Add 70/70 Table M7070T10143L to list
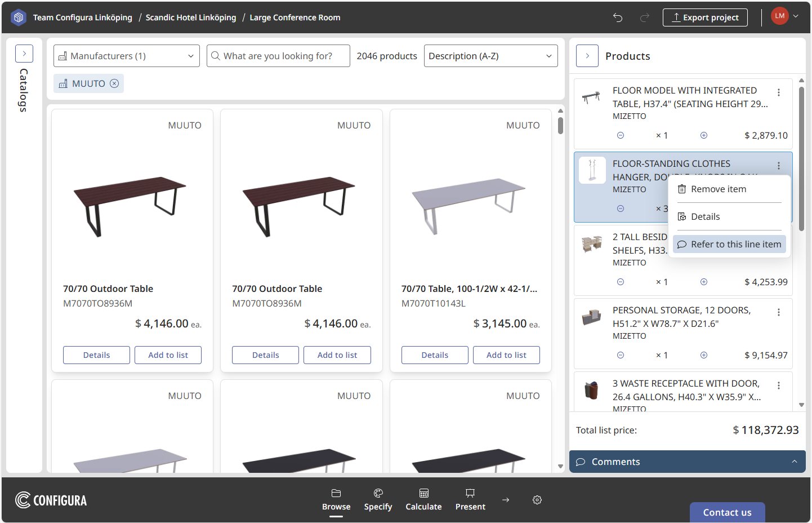The image size is (812, 523). click(x=506, y=355)
